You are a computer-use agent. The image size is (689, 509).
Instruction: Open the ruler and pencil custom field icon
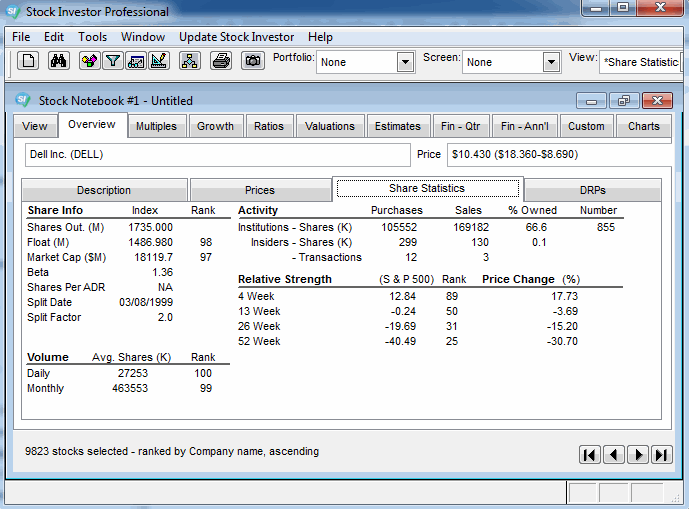[x=159, y=61]
